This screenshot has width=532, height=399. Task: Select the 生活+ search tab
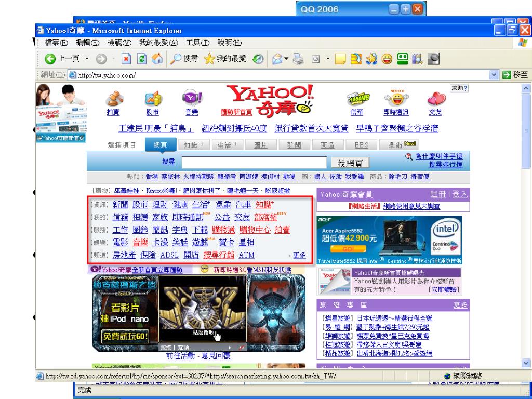click(x=227, y=145)
